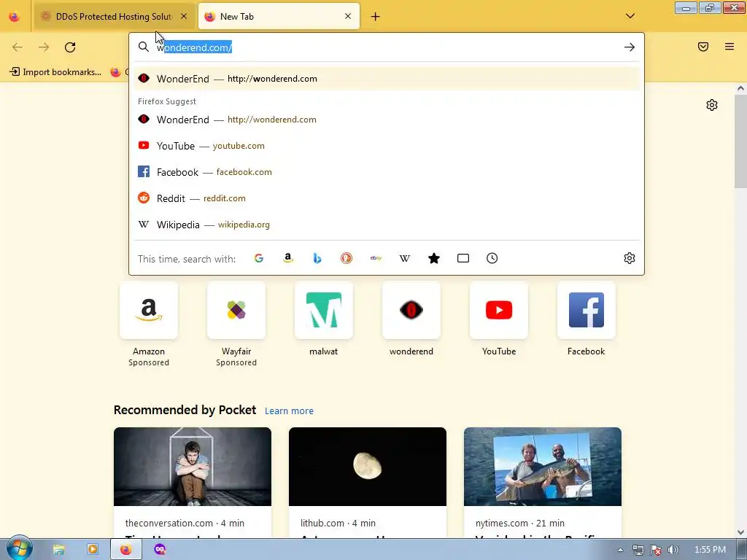This screenshot has height=560, width=747.
Task: Click the page vertical scrollbar thumb
Action: coord(740,141)
